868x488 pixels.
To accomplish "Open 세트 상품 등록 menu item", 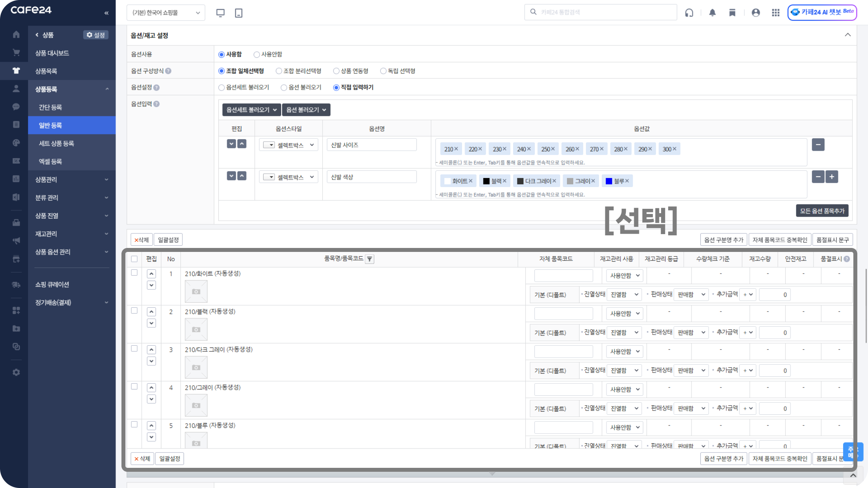I will [x=57, y=144].
